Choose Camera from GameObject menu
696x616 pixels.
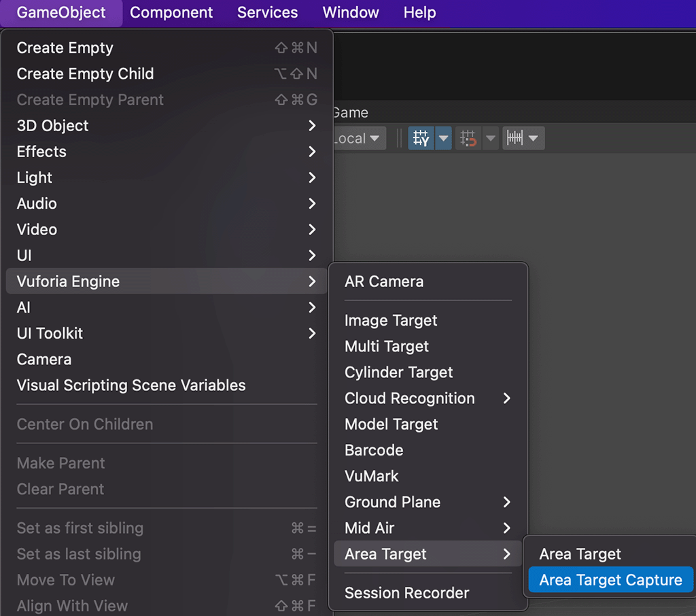click(x=167, y=359)
